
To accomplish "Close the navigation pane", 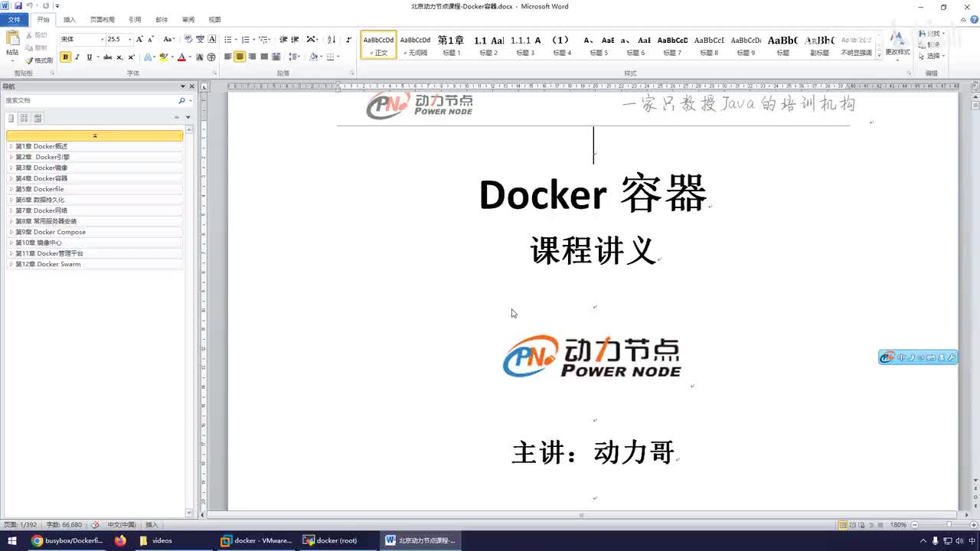I will pyautogui.click(x=192, y=86).
